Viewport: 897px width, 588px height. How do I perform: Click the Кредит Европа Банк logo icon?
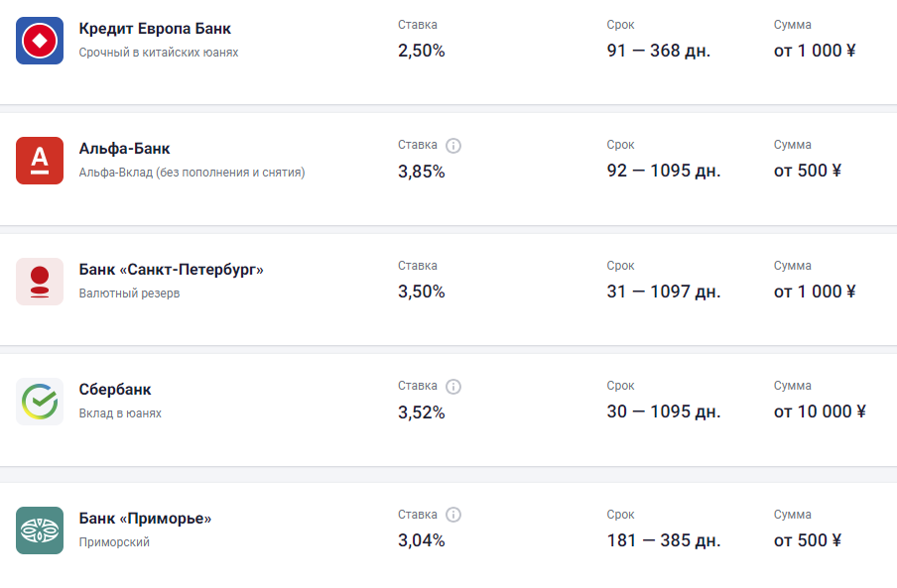[x=40, y=41]
